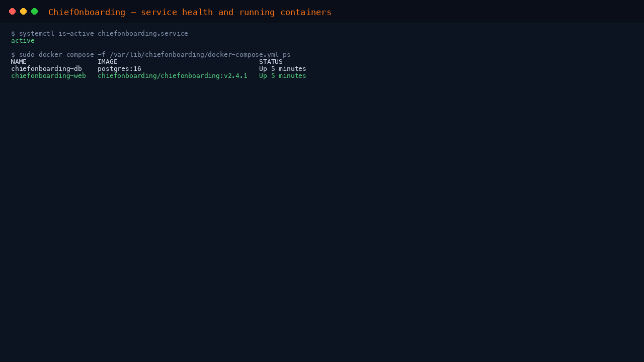Click the 'chiefonboarding/chiefonboarding:v2.4.1' image value
Viewport: 644px width, 362px height.
tap(173, 76)
